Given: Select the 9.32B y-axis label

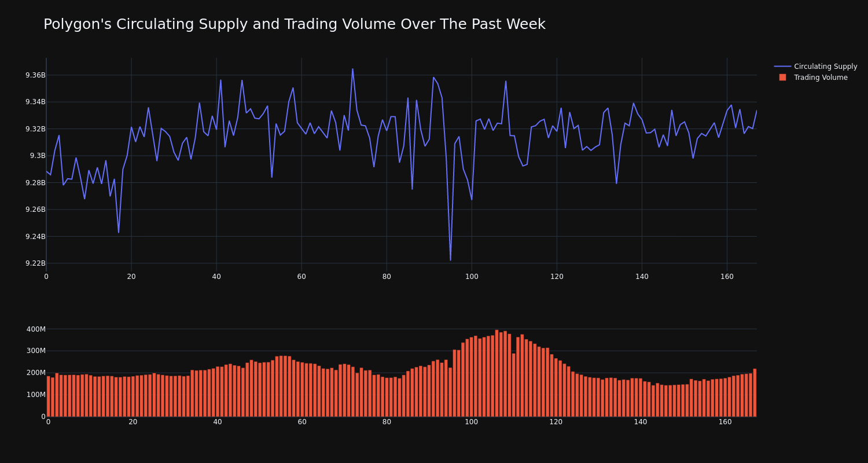Looking at the screenshot, I should 35,129.
